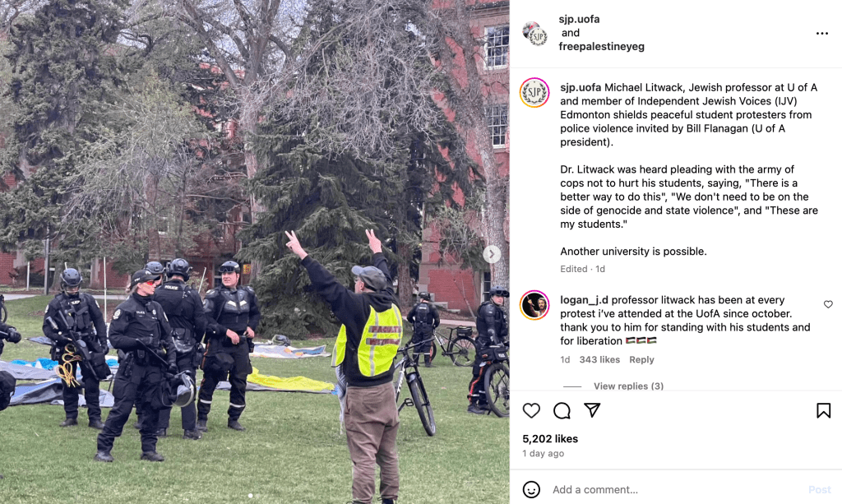Open emoji picker smiley icon
This screenshot has width=842, height=504.
[x=531, y=489]
